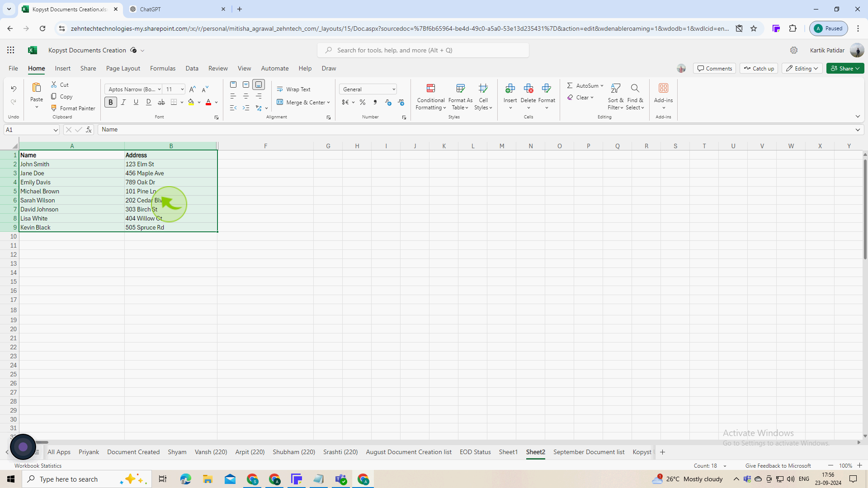Click the Increase Indent icon

pos(246,108)
